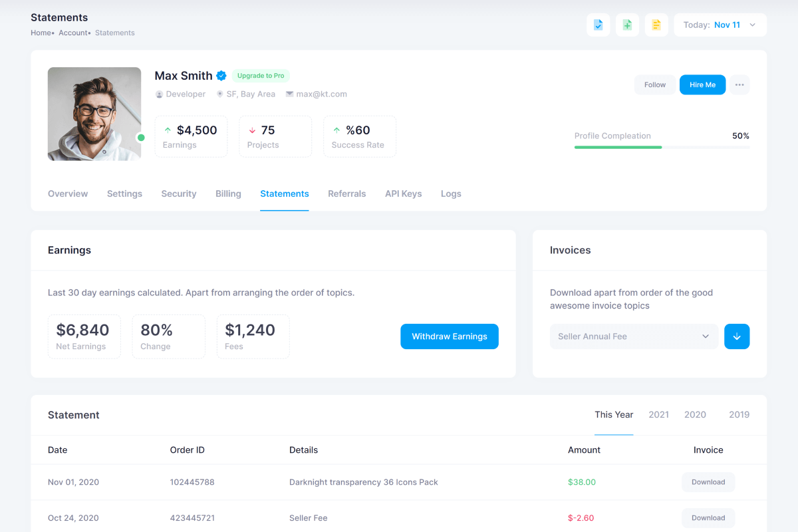This screenshot has height=532, width=798.
Task: Open the Today Nov 11 date dropdown
Action: click(x=720, y=25)
